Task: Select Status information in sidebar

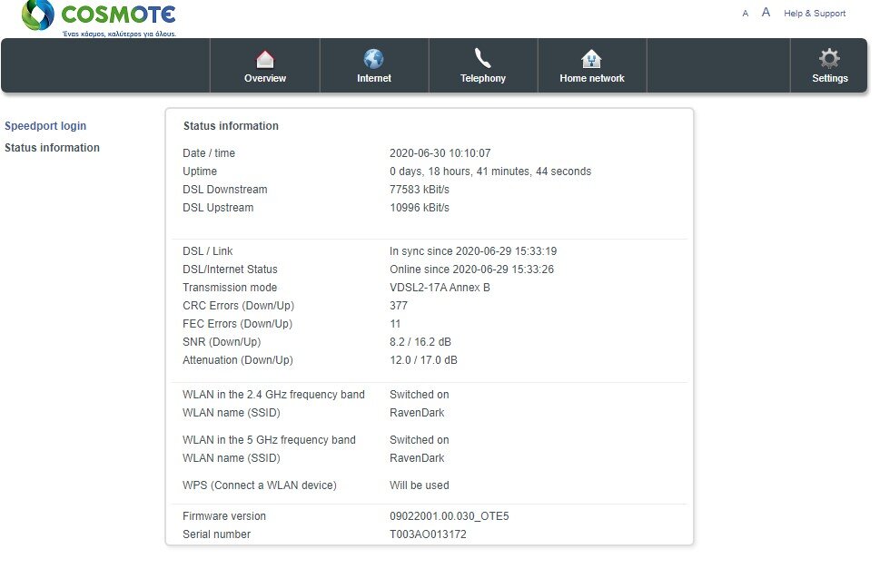Action: (x=52, y=148)
